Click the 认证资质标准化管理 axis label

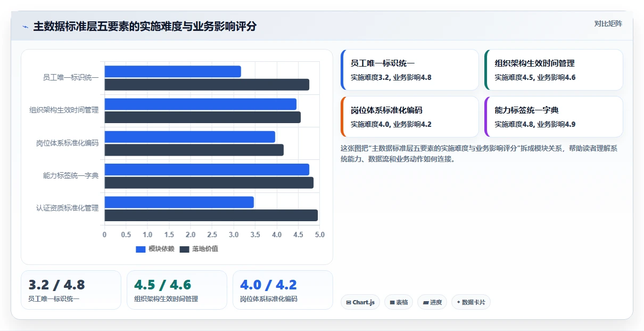[68, 208]
